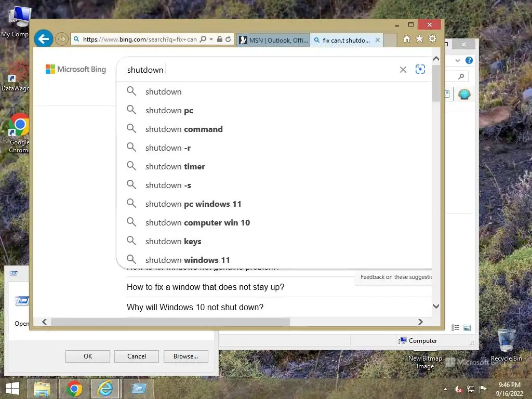This screenshot has width=532, height=399.
Task: Click the taskbar clock showing 9:46 PM
Action: (509, 389)
